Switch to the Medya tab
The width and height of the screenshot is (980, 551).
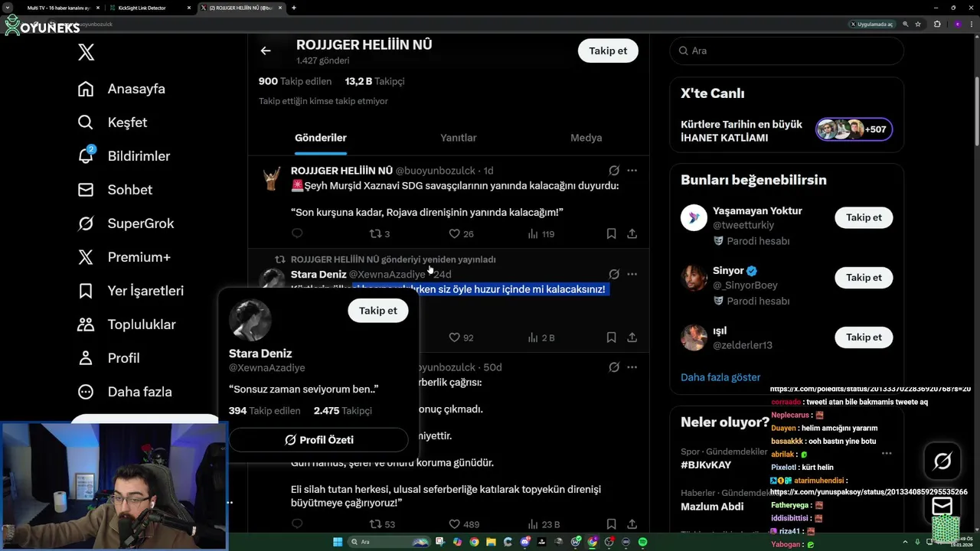(586, 138)
